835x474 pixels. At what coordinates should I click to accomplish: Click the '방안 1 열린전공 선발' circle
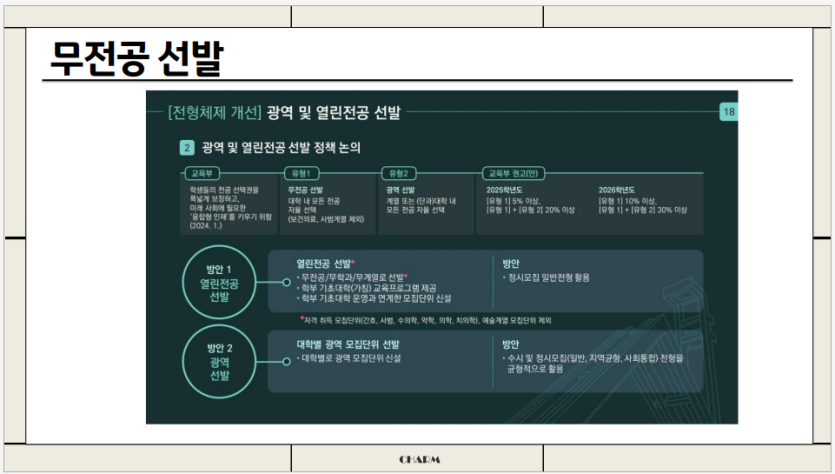(x=219, y=282)
